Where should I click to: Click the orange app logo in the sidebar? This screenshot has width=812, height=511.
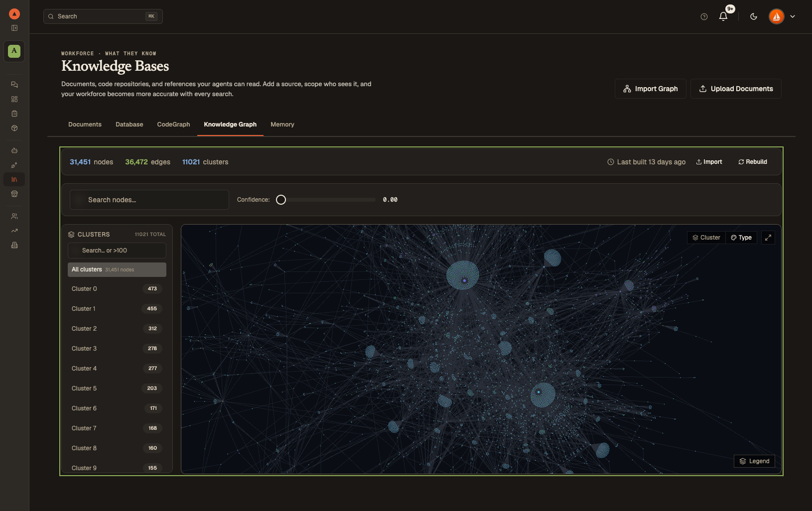coord(14,14)
